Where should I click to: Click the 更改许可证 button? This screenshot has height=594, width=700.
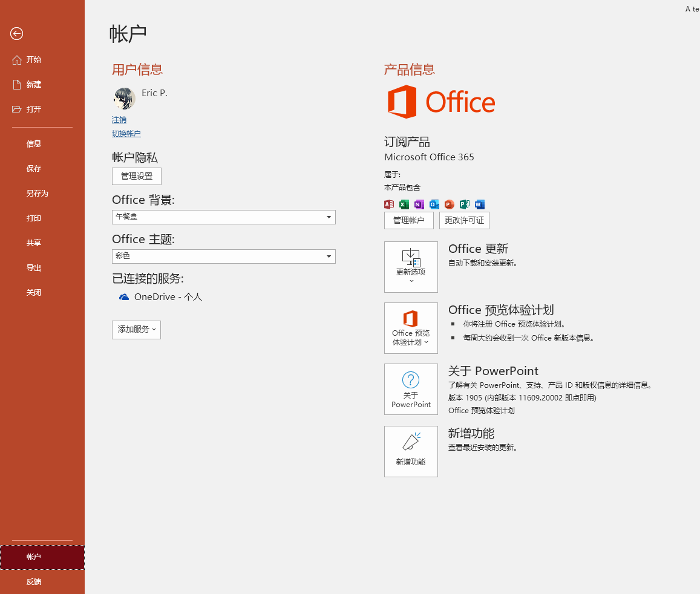tap(464, 220)
